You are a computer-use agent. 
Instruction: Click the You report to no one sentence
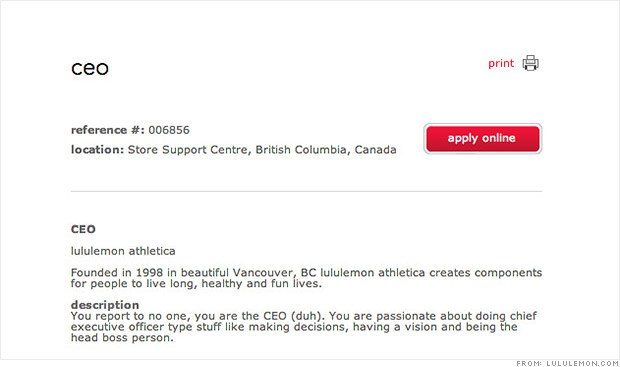click(198, 316)
